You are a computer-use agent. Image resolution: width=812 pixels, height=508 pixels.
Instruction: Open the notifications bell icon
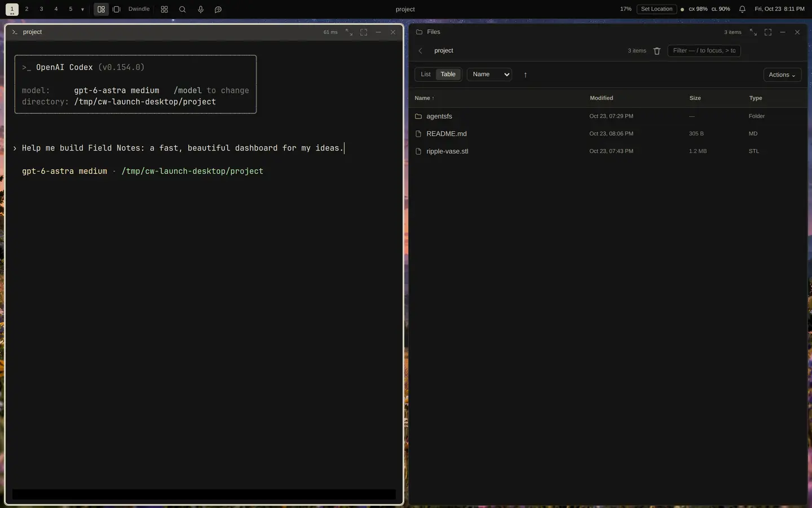coord(742,9)
